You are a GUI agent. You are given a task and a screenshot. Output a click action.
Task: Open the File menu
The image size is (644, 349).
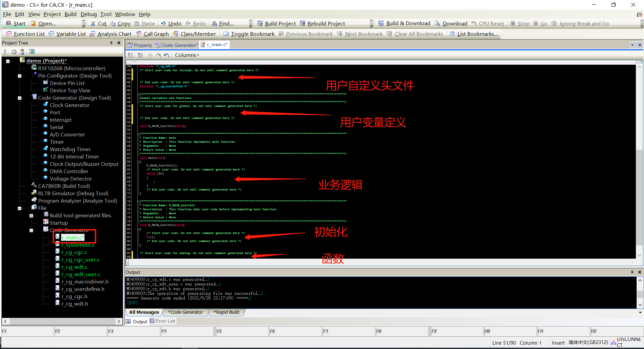(7, 14)
